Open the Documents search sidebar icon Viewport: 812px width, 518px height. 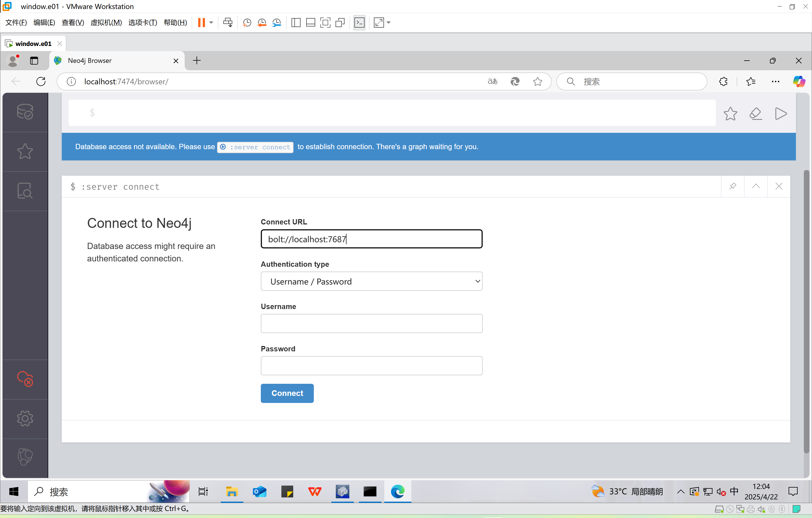click(x=25, y=191)
